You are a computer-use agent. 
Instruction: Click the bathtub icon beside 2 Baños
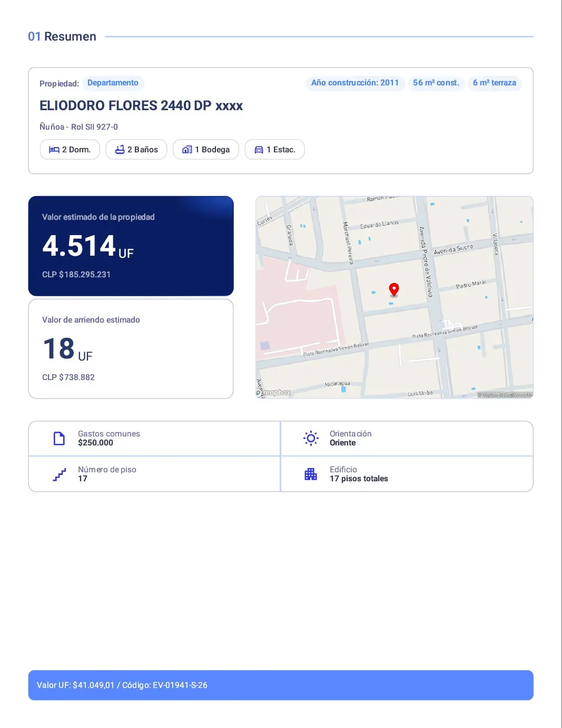pyautogui.click(x=120, y=150)
